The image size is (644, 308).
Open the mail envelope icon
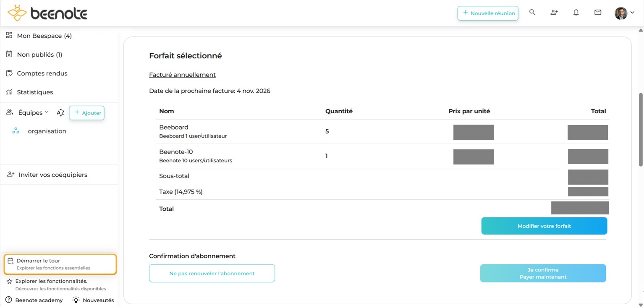598,13
